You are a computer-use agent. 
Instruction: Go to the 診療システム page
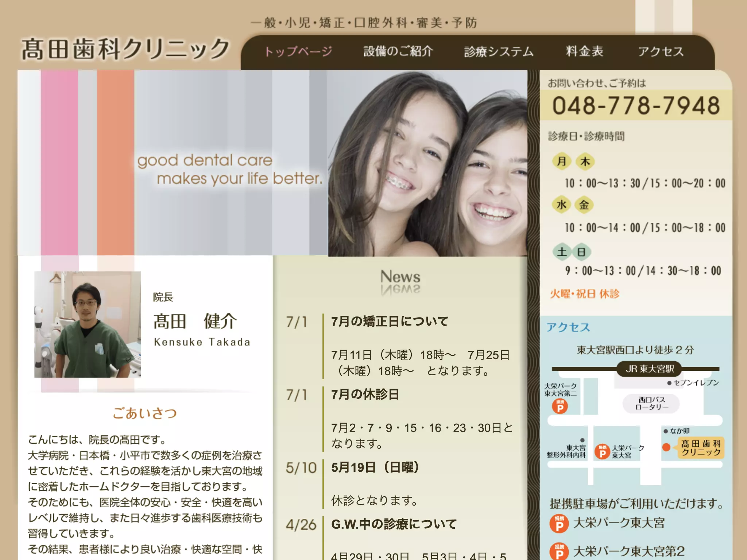[499, 51]
